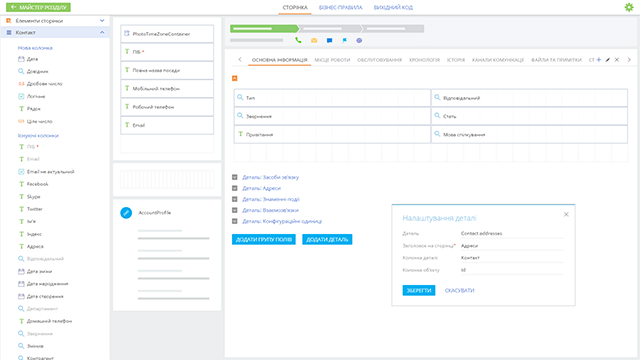This screenshot has height=360, width=640.
Task: Open the Вихідний код top tab
Action: click(x=393, y=7)
